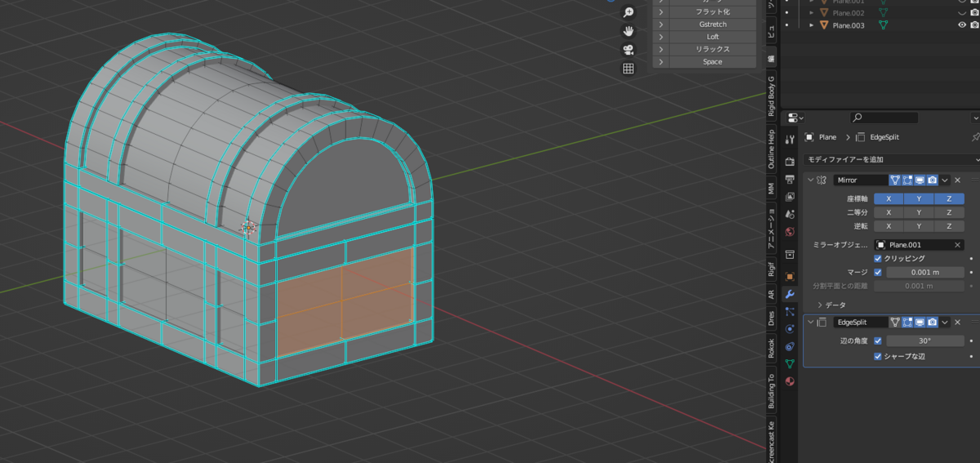Toggle Mirror modifier edit mode display
The width and height of the screenshot is (980, 463).
click(x=907, y=180)
